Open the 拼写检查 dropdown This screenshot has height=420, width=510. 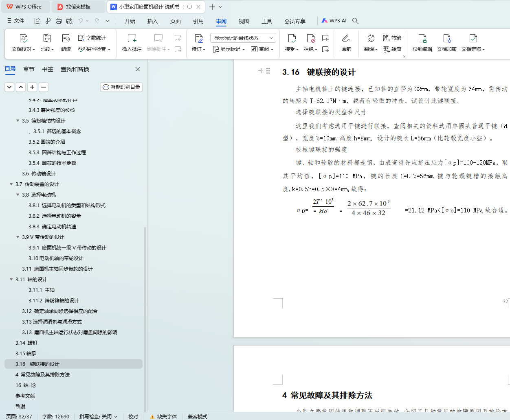click(x=94, y=49)
